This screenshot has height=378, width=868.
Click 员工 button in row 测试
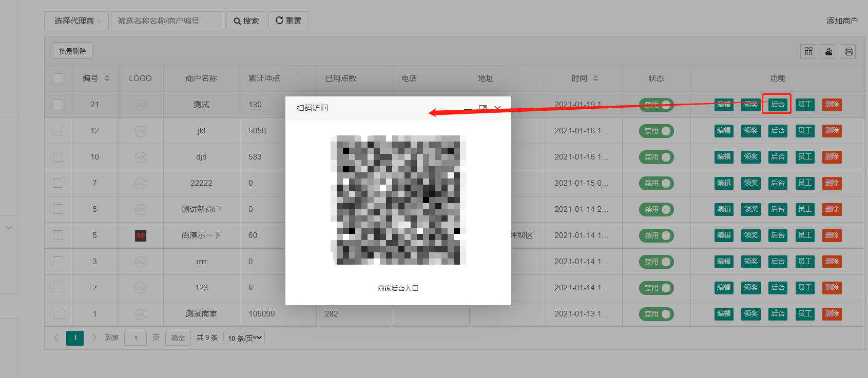tap(805, 105)
